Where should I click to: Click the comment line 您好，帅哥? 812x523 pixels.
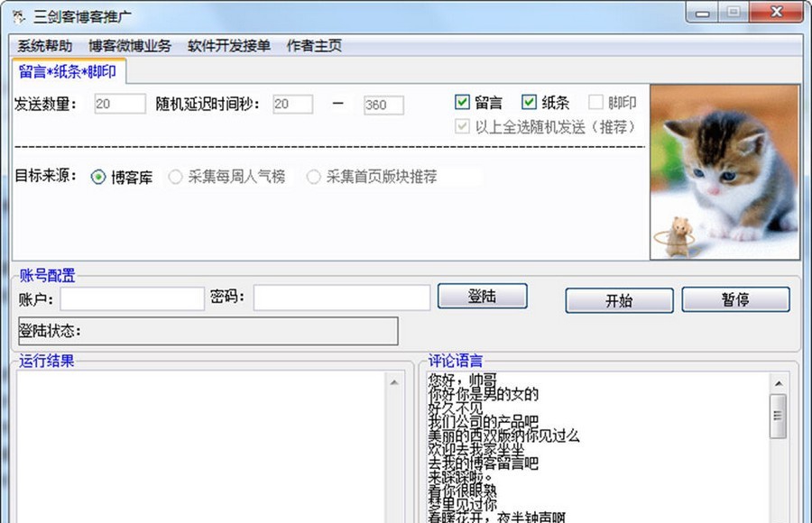click(463, 381)
